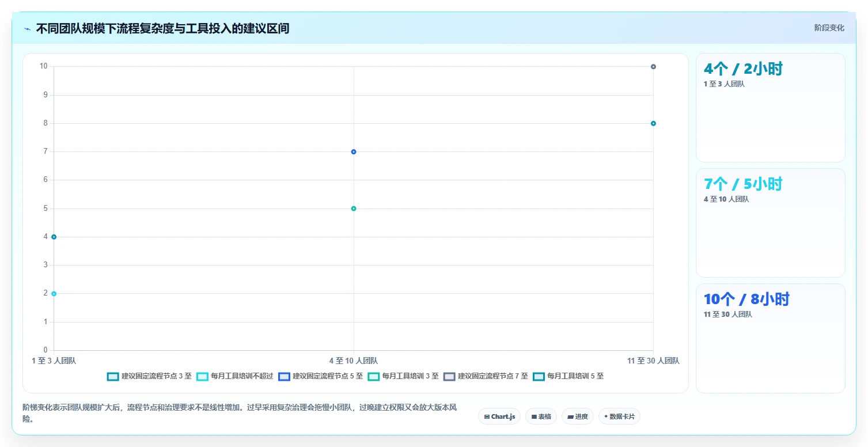Click the 进度 tag button
This screenshot has width=868, height=447.
578,416
